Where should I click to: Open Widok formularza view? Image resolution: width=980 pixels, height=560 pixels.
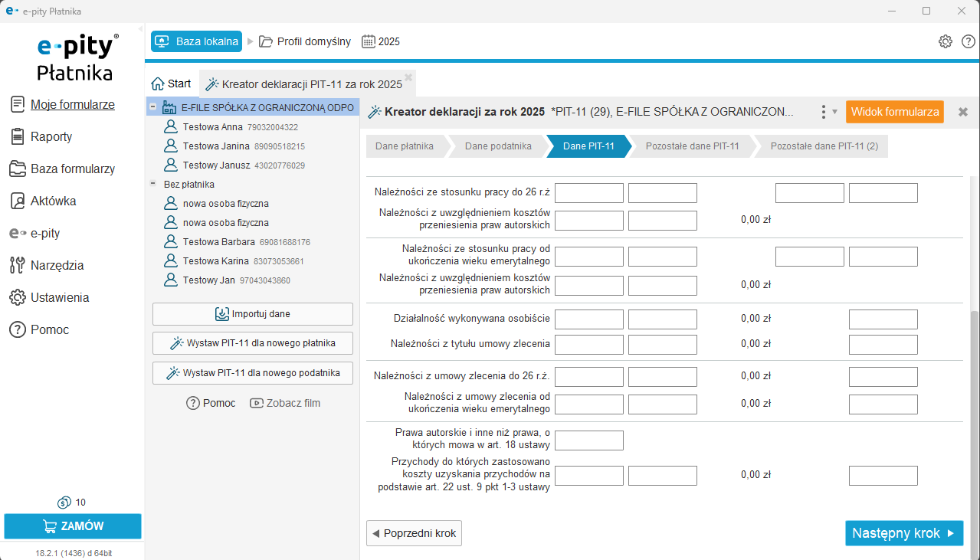894,112
